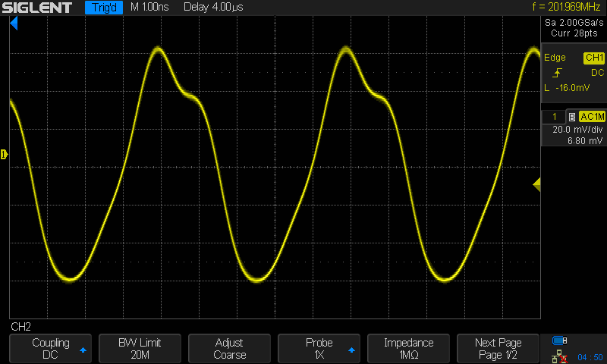Click the yellow trigger level arrow on right edge
Image resolution: width=607 pixels, height=364 pixels.
(x=536, y=184)
